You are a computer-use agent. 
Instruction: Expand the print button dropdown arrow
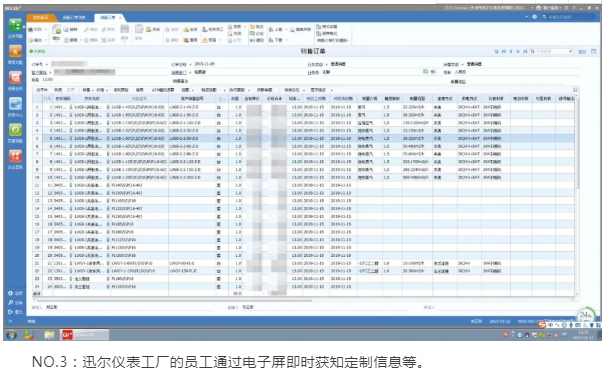(46, 30)
